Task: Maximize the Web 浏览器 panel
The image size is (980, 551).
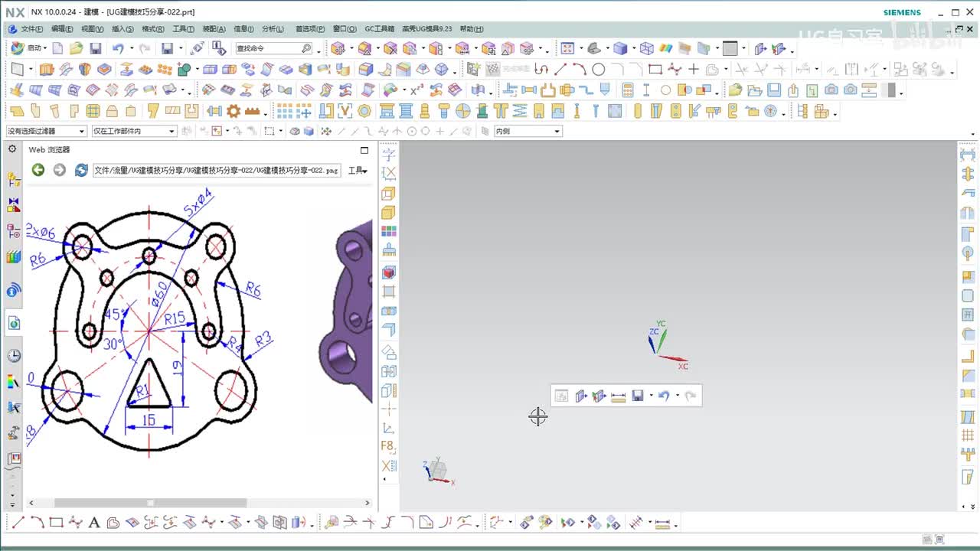Action: point(364,150)
